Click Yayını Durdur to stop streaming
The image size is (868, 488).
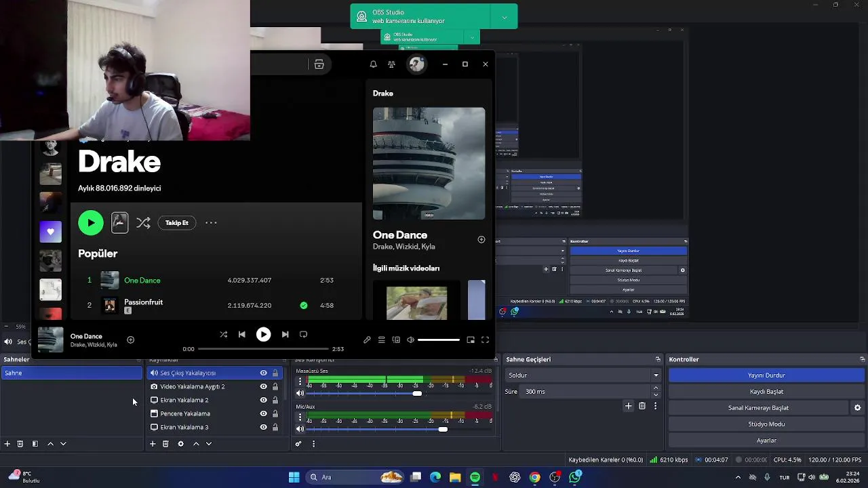coord(766,375)
